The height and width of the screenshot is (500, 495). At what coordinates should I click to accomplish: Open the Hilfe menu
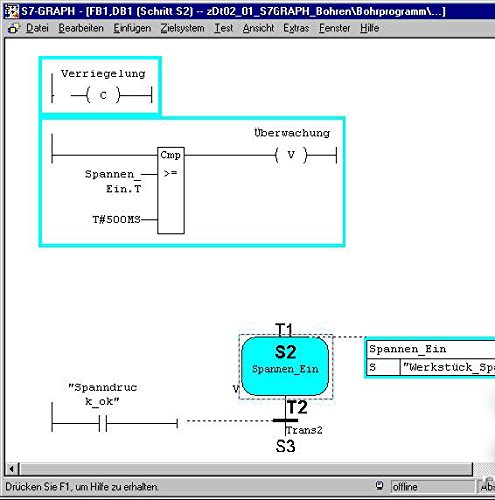pyautogui.click(x=369, y=28)
